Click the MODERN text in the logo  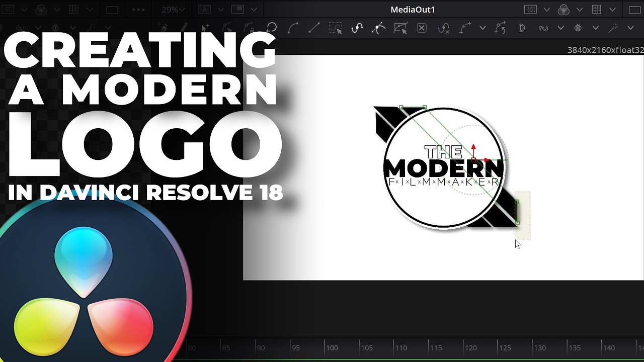click(444, 168)
